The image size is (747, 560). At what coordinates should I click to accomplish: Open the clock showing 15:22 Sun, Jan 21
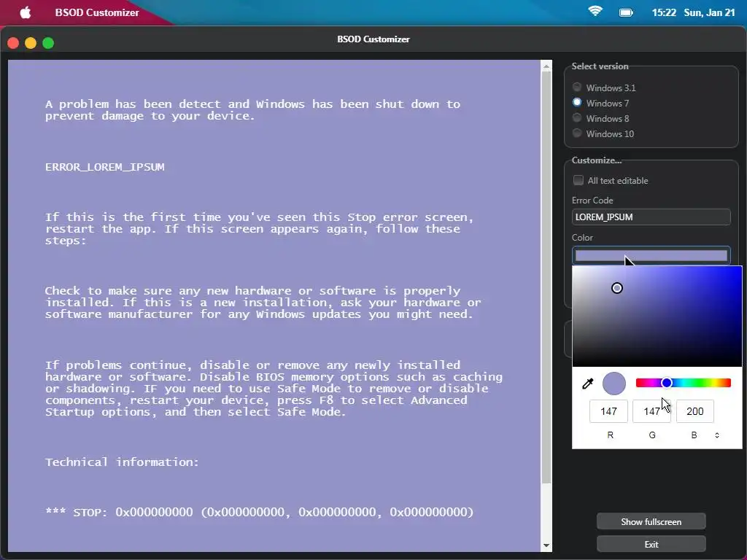pos(693,13)
